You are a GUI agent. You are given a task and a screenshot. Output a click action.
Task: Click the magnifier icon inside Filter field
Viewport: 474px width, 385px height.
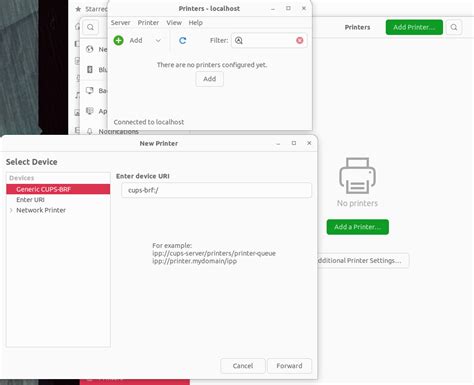[x=239, y=41]
